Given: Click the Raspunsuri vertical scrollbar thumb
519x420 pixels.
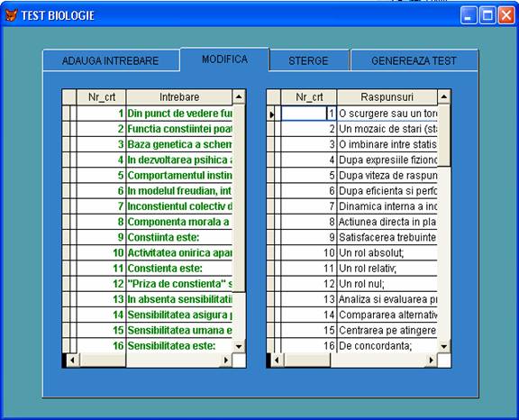Looking at the screenshot, I should (x=444, y=136).
